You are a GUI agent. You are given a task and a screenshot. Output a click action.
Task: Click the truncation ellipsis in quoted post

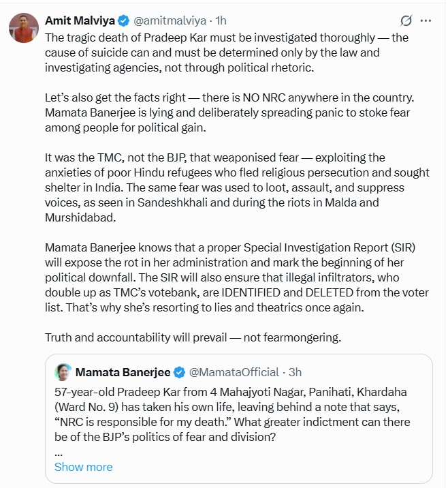(x=58, y=452)
